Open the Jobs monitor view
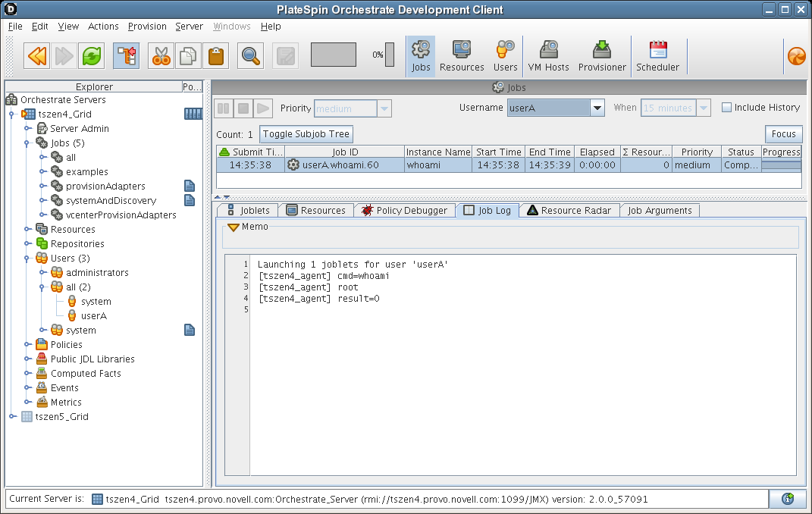 pos(421,56)
